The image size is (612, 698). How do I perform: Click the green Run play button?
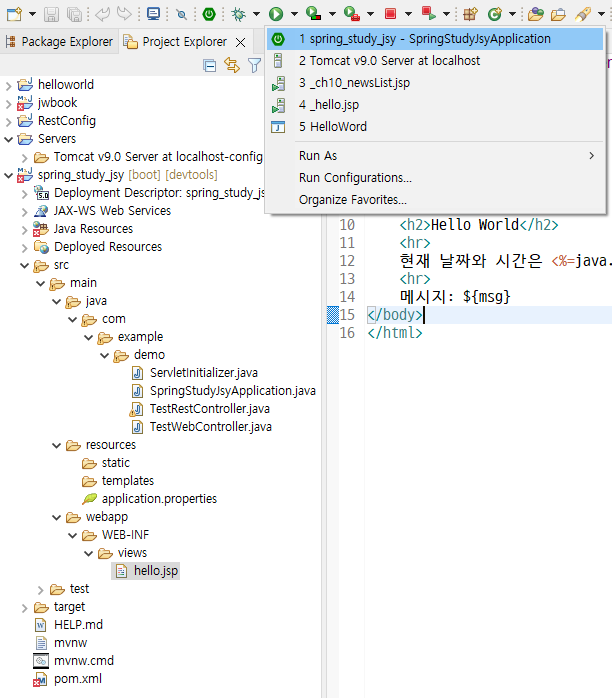click(x=276, y=14)
